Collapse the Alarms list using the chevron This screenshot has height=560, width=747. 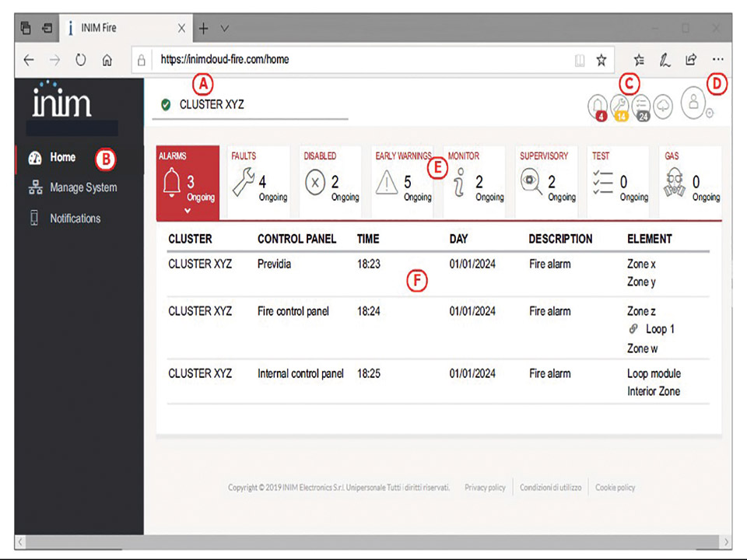pos(188,211)
